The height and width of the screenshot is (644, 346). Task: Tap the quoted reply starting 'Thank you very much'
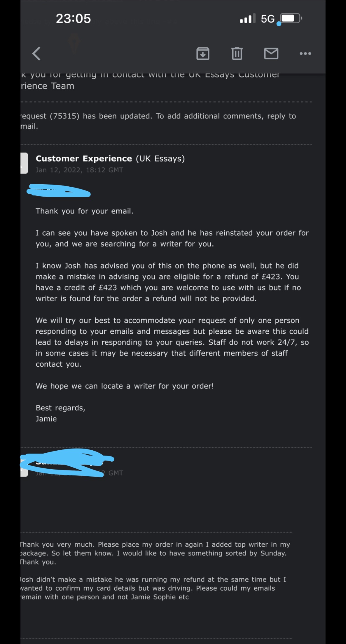coord(155,553)
